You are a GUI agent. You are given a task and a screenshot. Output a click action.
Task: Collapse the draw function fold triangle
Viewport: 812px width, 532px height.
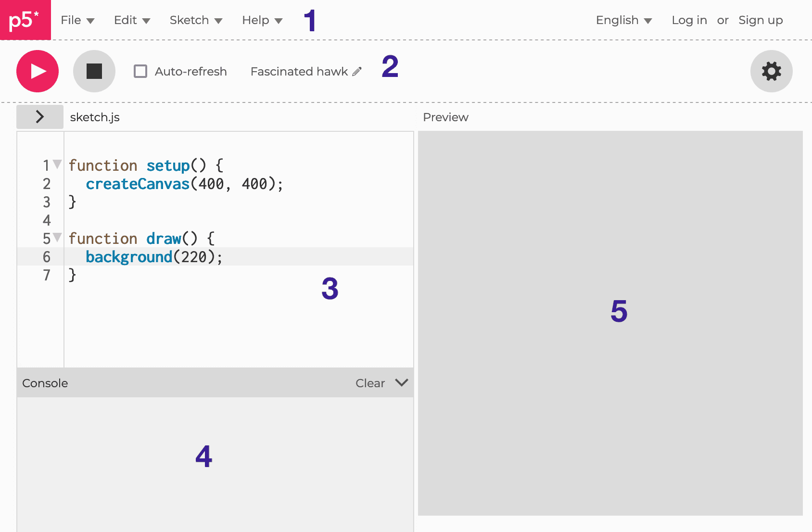(x=57, y=237)
